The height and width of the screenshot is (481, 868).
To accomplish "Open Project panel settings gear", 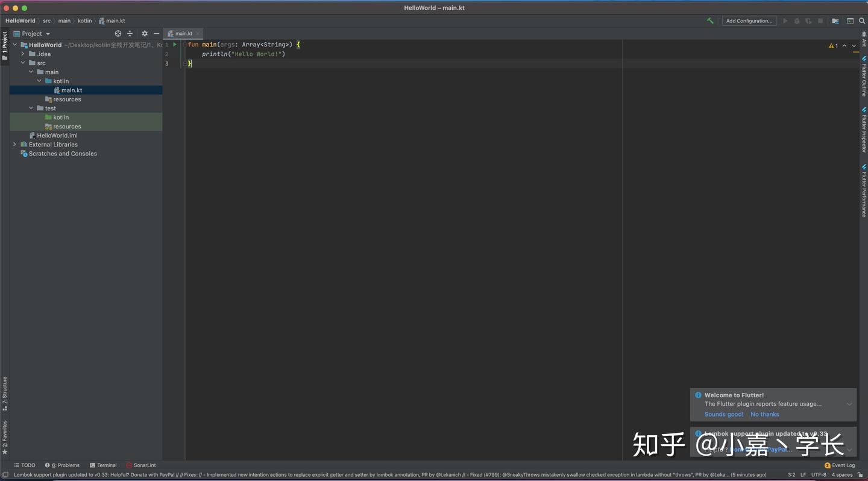I will click(x=145, y=33).
